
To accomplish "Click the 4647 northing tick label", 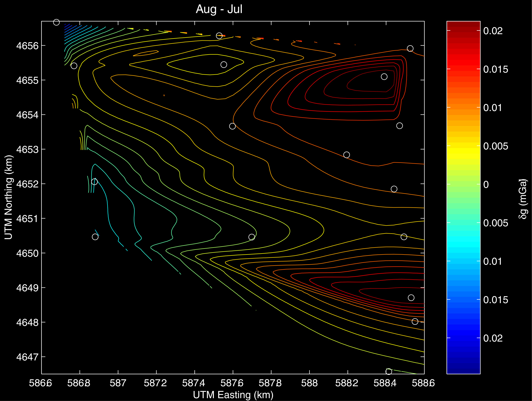I will tap(27, 357).
